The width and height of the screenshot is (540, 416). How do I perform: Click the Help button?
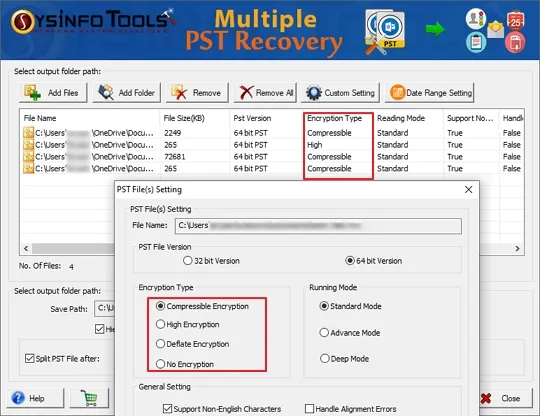[35, 398]
